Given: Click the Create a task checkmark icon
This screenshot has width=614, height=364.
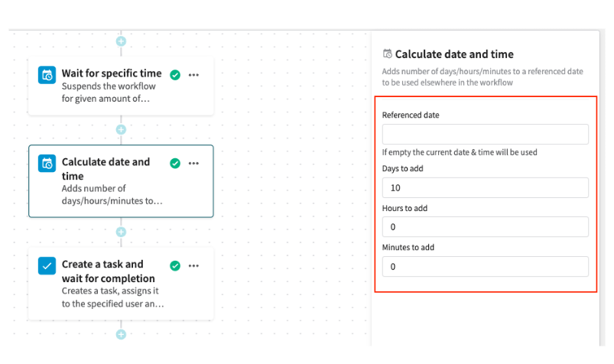Looking at the screenshot, I should [47, 265].
